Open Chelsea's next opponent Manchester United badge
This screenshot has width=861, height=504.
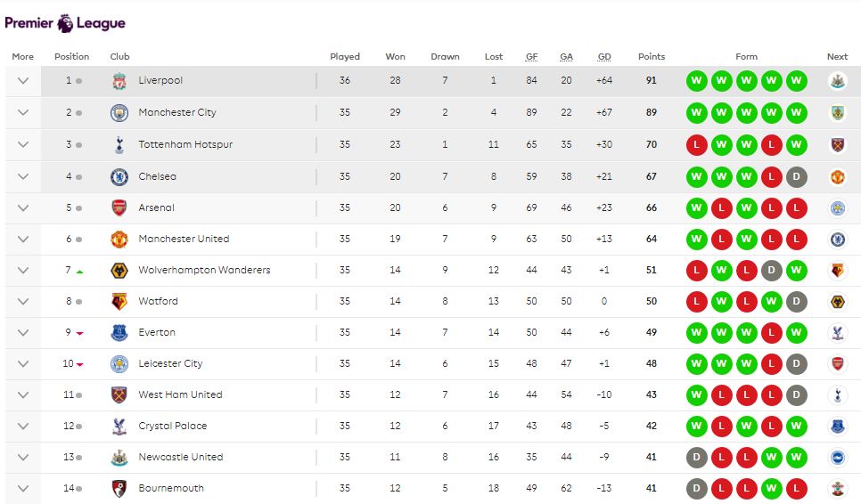(838, 176)
